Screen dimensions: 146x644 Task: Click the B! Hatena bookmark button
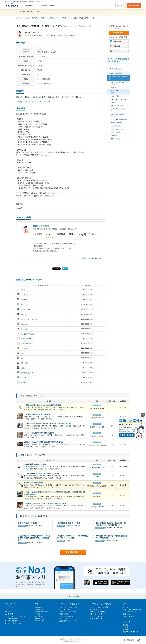(x=65, y=269)
